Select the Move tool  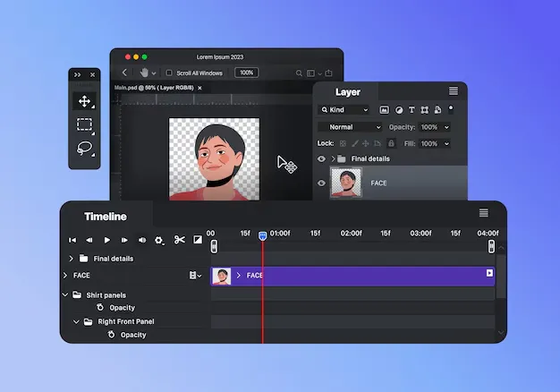pos(84,101)
